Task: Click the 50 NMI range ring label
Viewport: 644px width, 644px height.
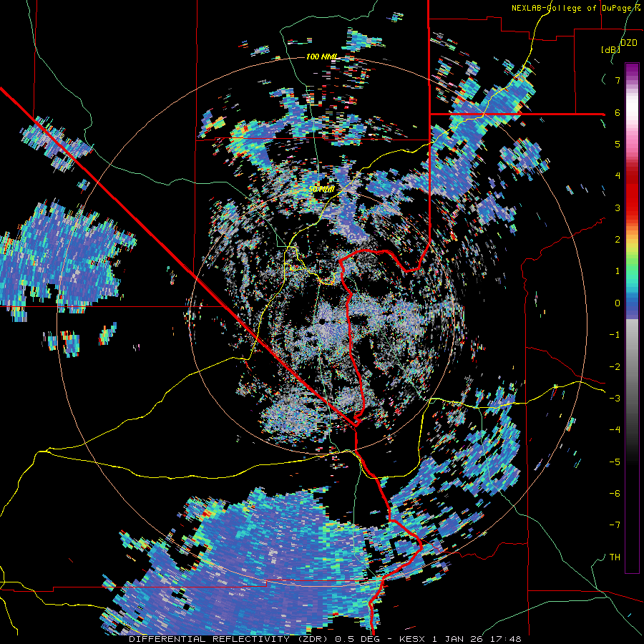Action: [x=321, y=190]
